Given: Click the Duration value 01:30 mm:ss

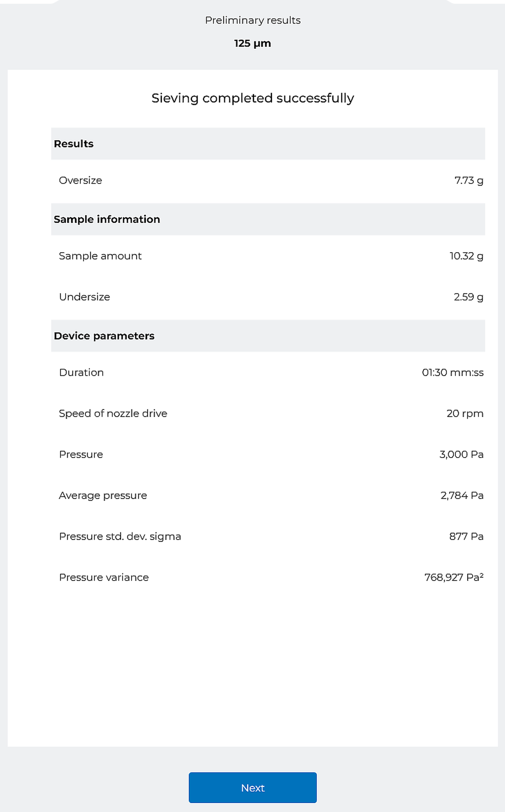Looking at the screenshot, I should pyautogui.click(x=452, y=373).
